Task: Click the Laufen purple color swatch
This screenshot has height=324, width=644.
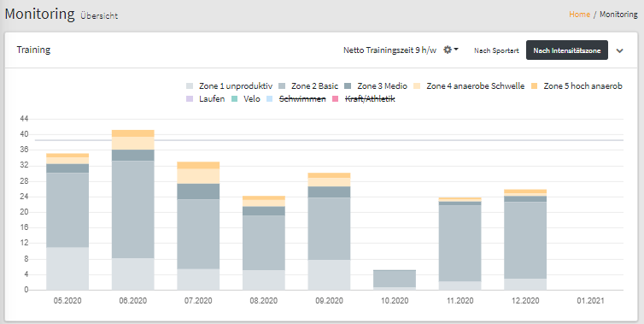Action: [x=190, y=99]
